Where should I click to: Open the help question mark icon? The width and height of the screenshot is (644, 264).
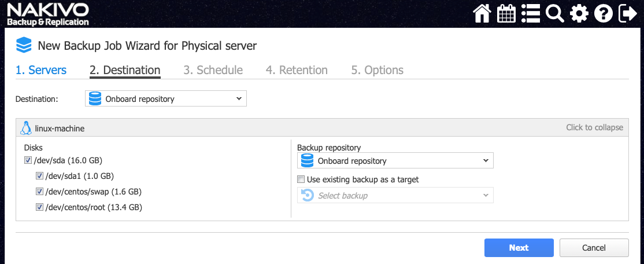(x=603, y=13)
